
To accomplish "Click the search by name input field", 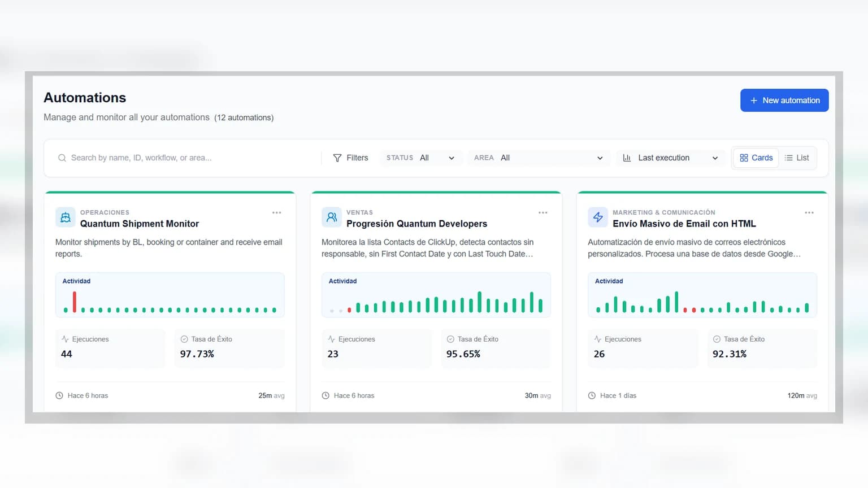I will click(x=186, y=158).
